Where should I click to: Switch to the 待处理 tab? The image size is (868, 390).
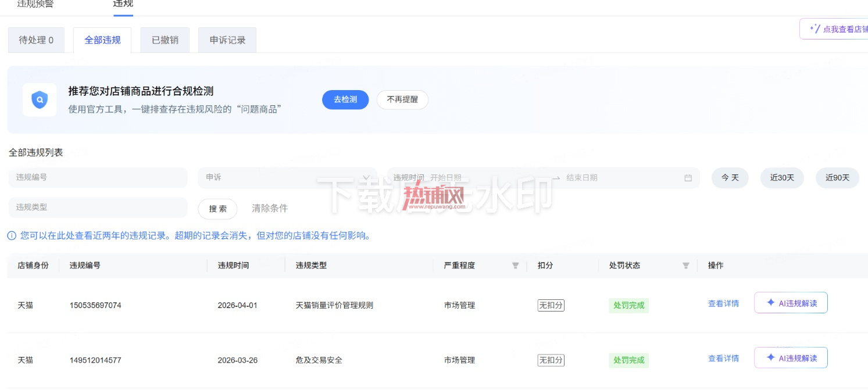[x=36, y=40]
